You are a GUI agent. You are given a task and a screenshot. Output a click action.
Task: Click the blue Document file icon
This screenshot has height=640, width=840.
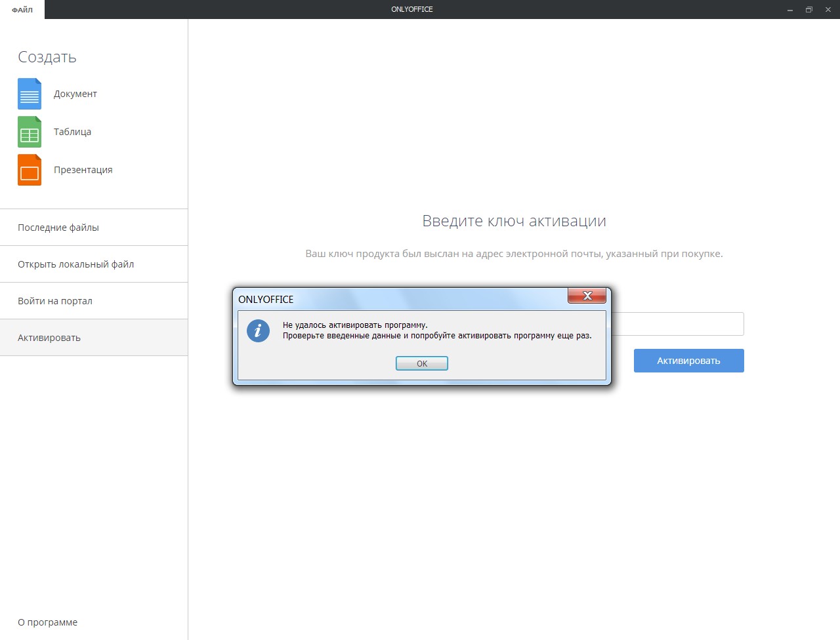[x=30, y=94]
